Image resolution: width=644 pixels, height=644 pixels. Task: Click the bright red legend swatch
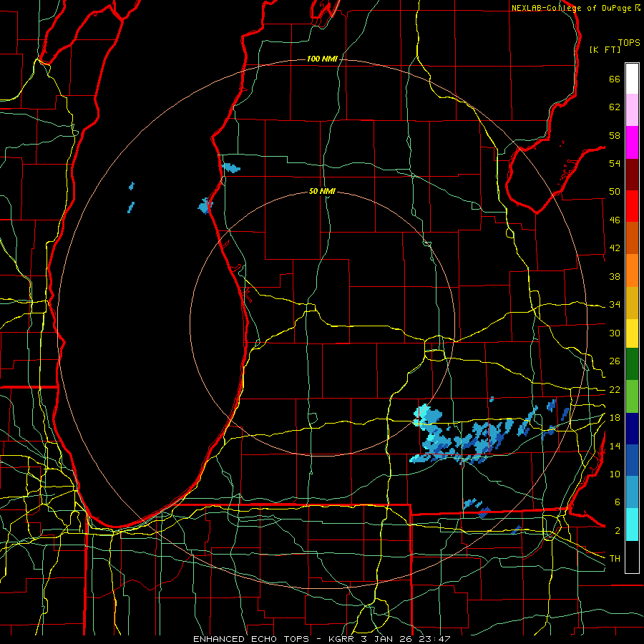632,206
